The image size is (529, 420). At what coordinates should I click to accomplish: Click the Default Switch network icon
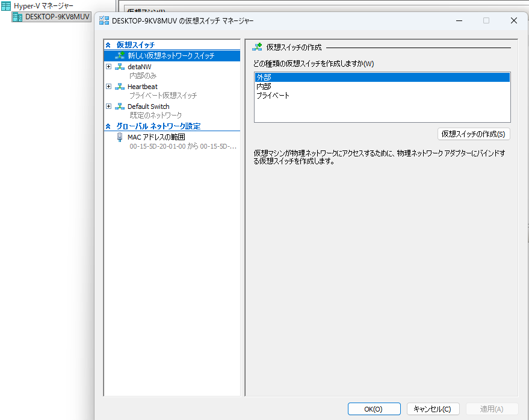pyautogui.click(x=120, y=107)
